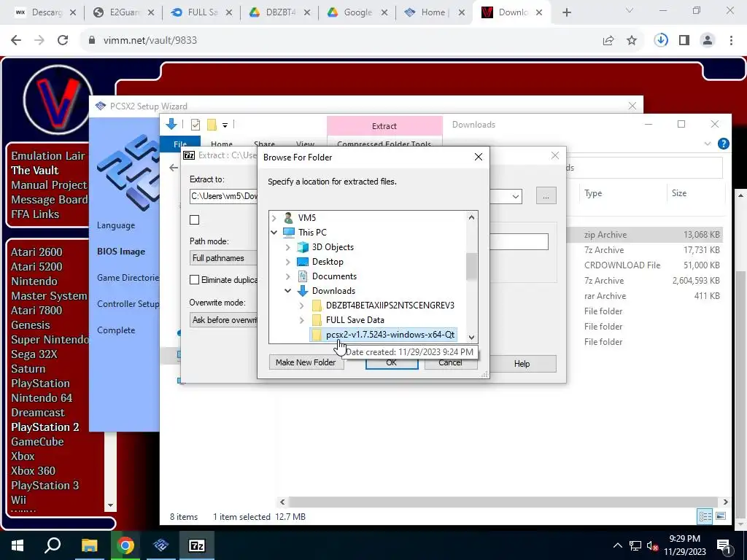Open Explorer Help question mark icon
This screenshot has width=747, height=560.
click(x=723, y=144)
